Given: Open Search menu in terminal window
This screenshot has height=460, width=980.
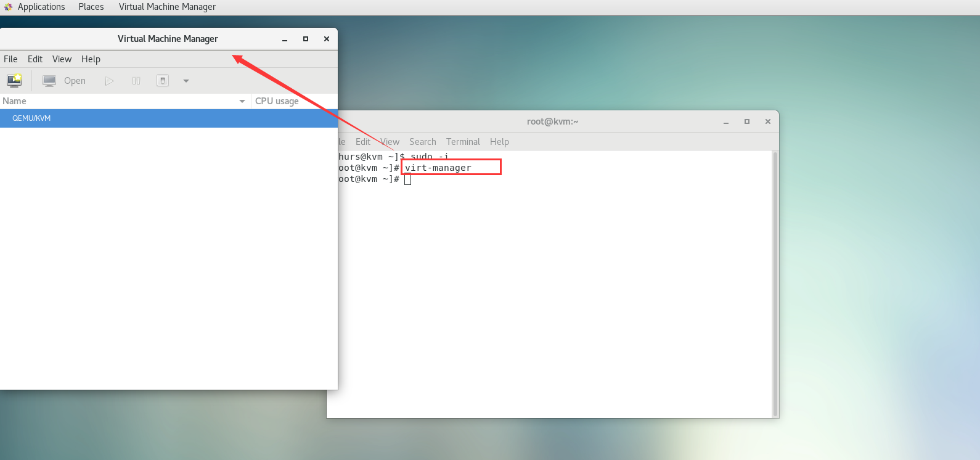Looking at the screenshot, I should pos(423,142).
